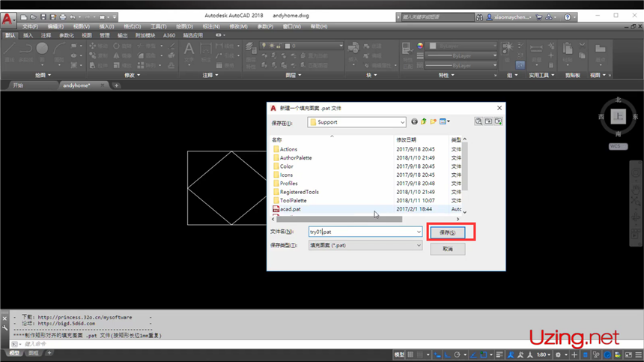Expand the Support location dropdown

pyautogui.click(x=402, y=121)
